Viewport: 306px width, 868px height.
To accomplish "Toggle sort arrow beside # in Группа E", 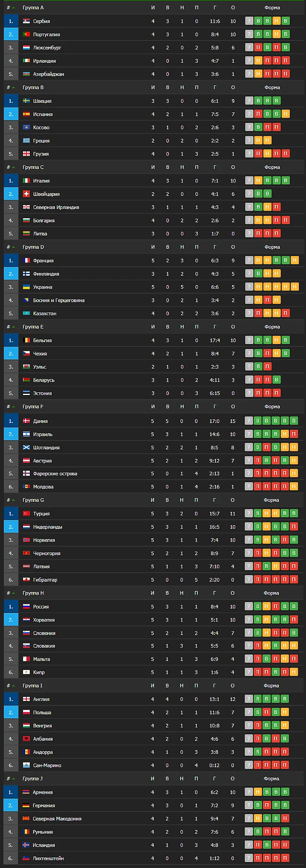I will [13, 327].
